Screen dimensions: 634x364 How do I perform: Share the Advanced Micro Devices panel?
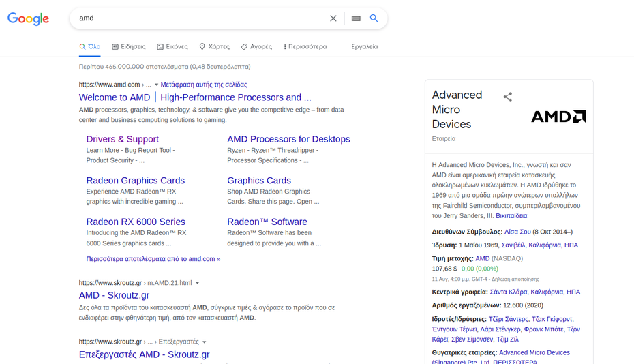pyautogui.click(x=507, y=97)
